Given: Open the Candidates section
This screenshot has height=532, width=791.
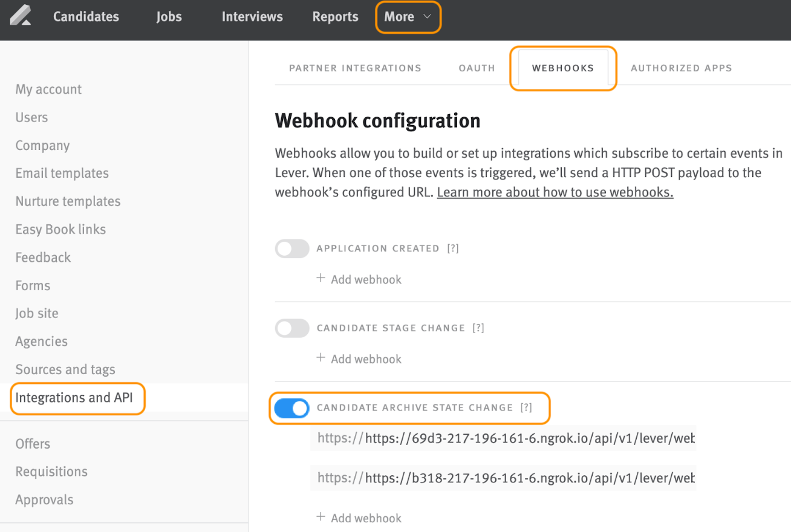Looking at the screenshot, I should [x=86, y=17].
